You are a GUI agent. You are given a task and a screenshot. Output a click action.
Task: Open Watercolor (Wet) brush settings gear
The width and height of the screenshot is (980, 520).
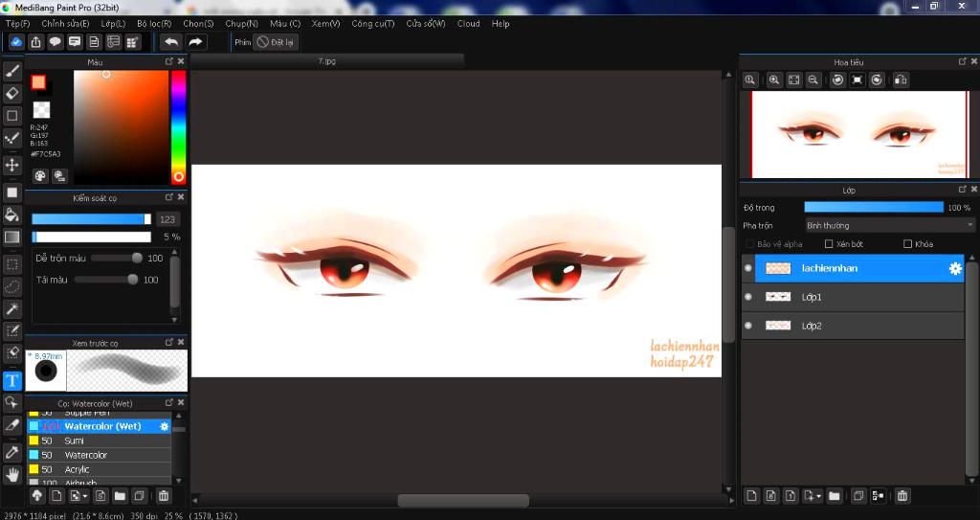coord(165,426)
